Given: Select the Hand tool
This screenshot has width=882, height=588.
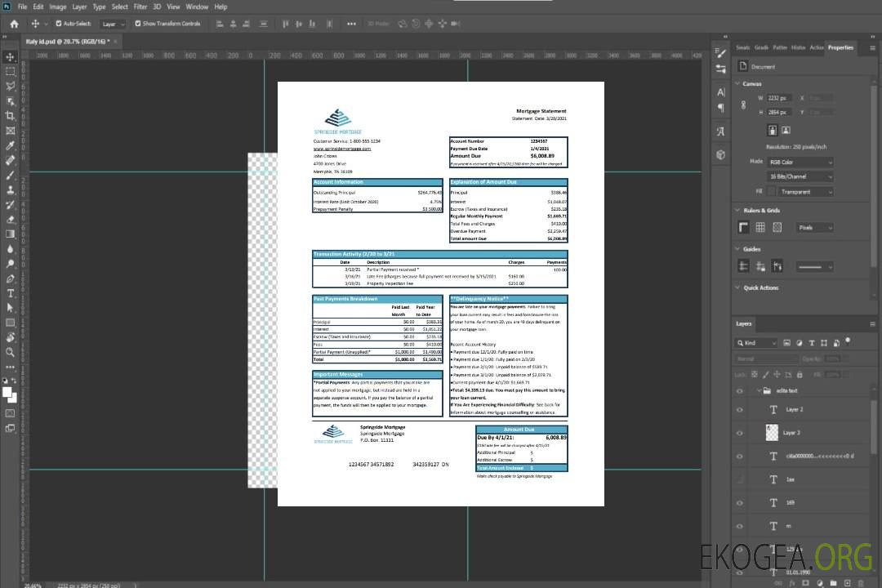Looking at the screenshot, I should (10, 337).
